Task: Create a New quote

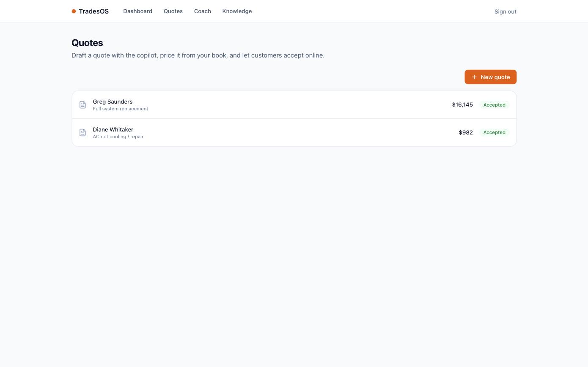Action: [490, 77]
